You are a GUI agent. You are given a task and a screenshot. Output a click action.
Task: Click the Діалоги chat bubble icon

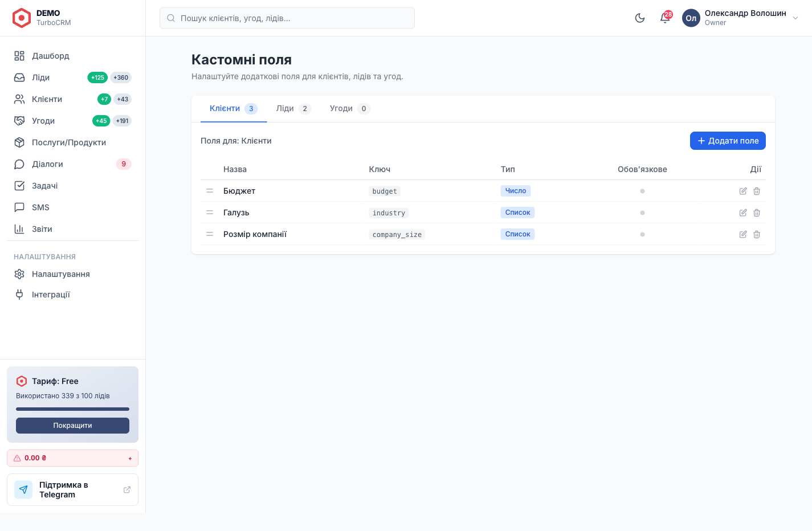pos(19,164)
